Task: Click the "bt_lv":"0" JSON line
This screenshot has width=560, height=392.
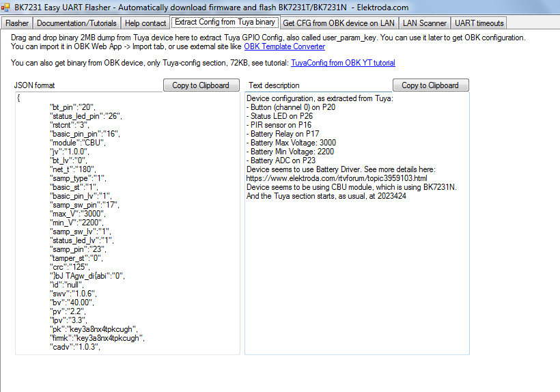Action: click(68, 160)
